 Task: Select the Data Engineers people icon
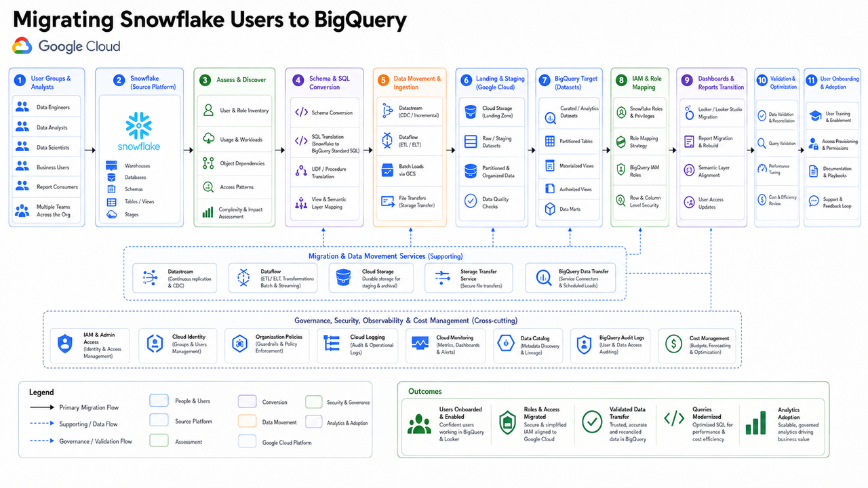point(22,107)
